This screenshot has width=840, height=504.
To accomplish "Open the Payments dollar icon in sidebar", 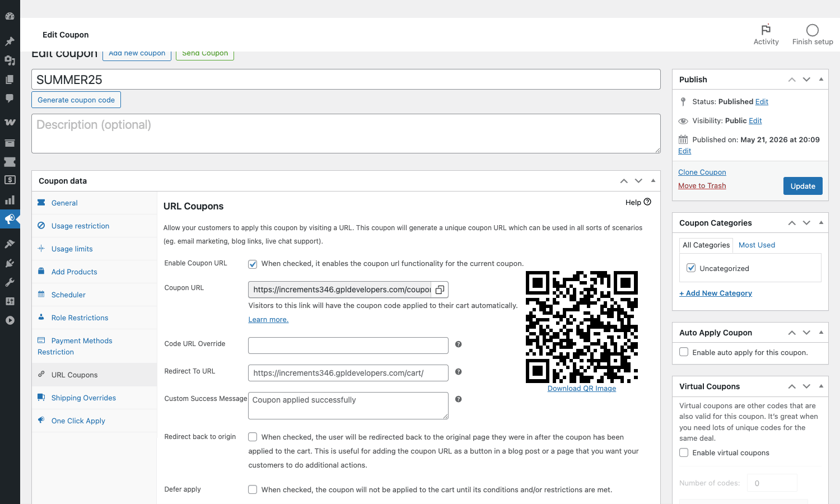I will click(10, 180).
